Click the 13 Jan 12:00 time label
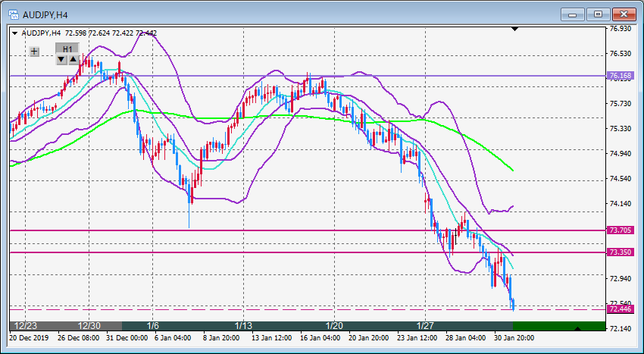The height and width of the screenshot is (354, 644). (271, 338)
